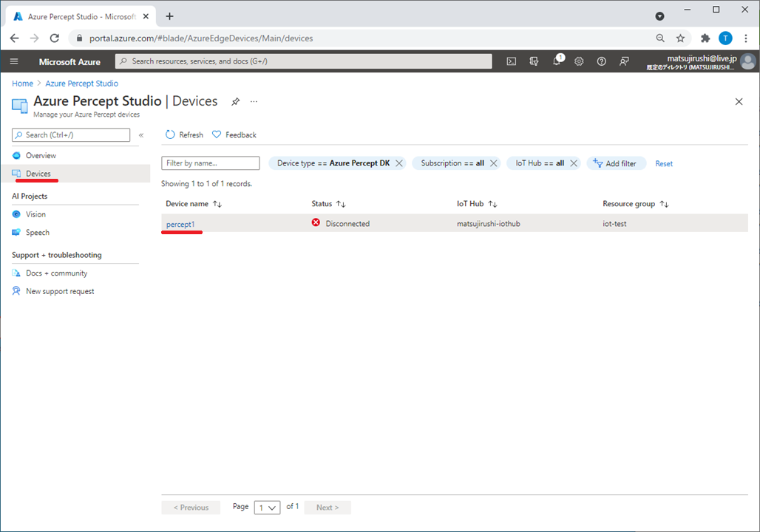Open the Chrome profile T avatar

tap(725, 38)
